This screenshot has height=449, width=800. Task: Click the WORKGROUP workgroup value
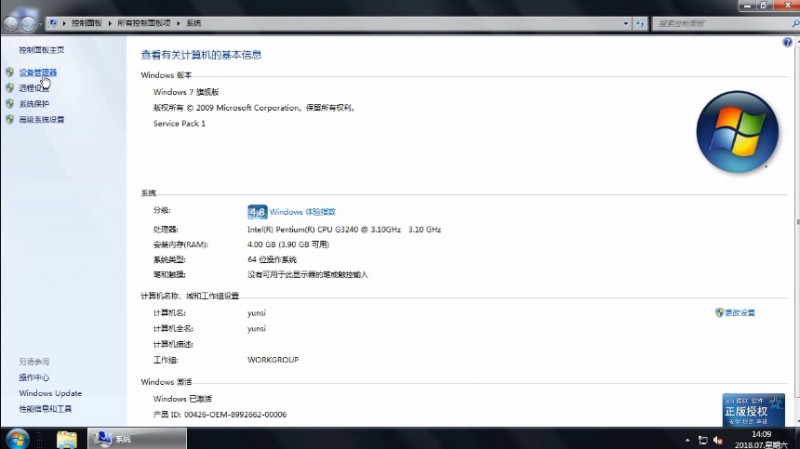[x=273, y=360]
